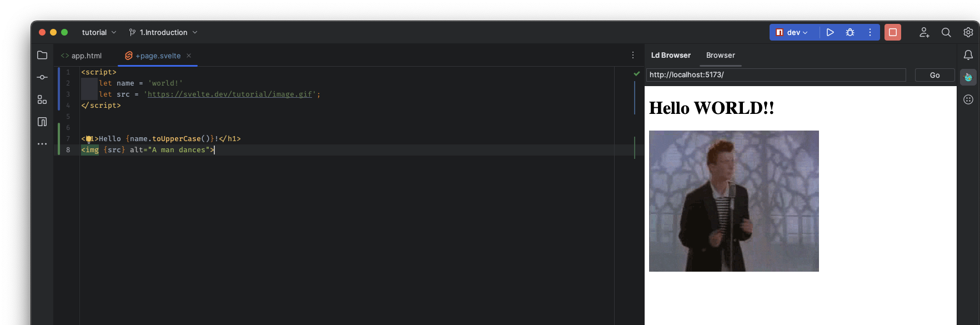Screen dimensions: 980x325
Task: Click line number 8 in gutter
Action: click(x=68, y=150)
